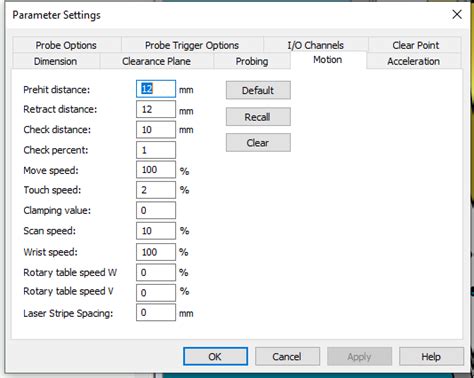Viewport: 474px width, 378px height.
Task: Click the Check percent field
Action: pos(156,150)
